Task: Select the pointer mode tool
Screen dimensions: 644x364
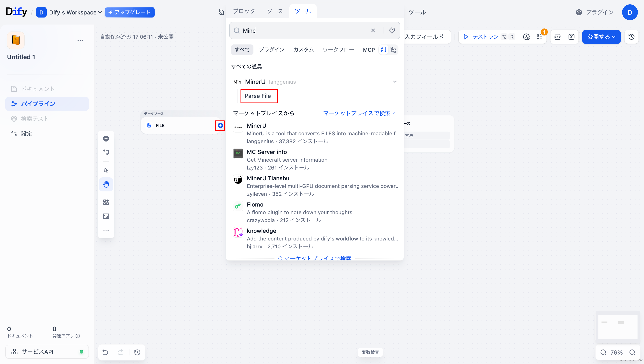Action: click(106, 170)
